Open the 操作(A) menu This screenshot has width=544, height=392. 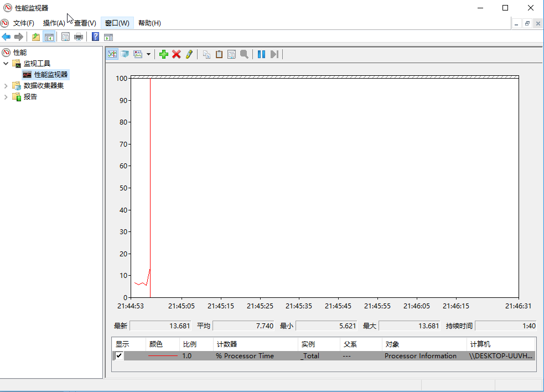tap(54, 23)
